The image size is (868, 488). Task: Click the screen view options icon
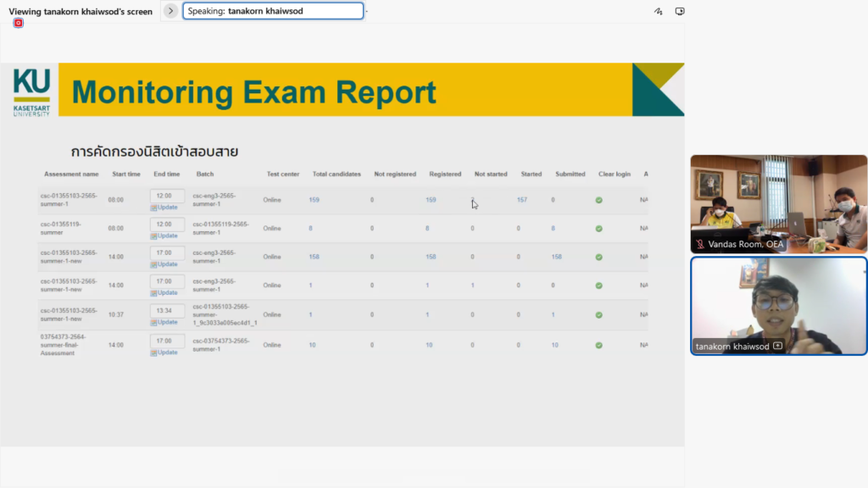680,11
